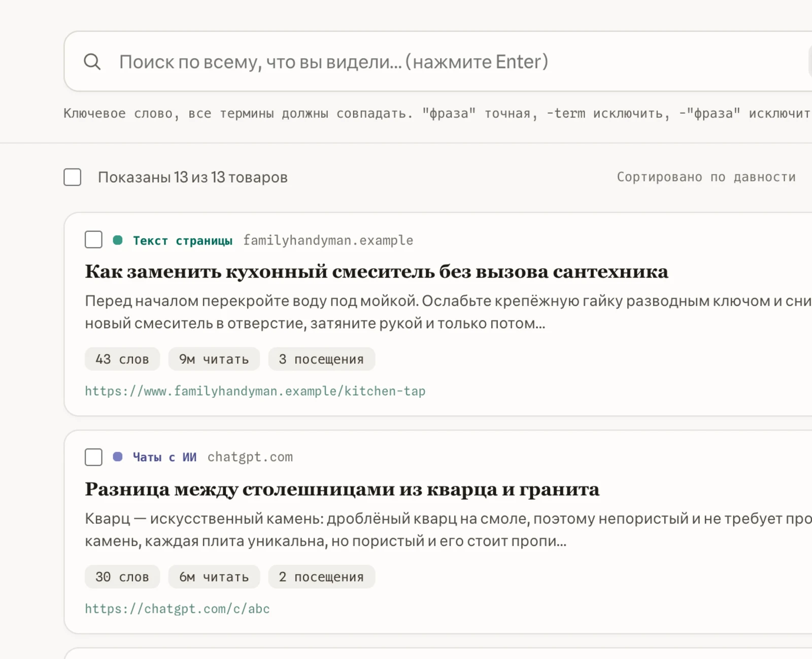This screenshot has height=659, width=812.
Task: Click the search syntax hint 'Ключевое слово, все термины'
Action: click(x=437, y=113)
